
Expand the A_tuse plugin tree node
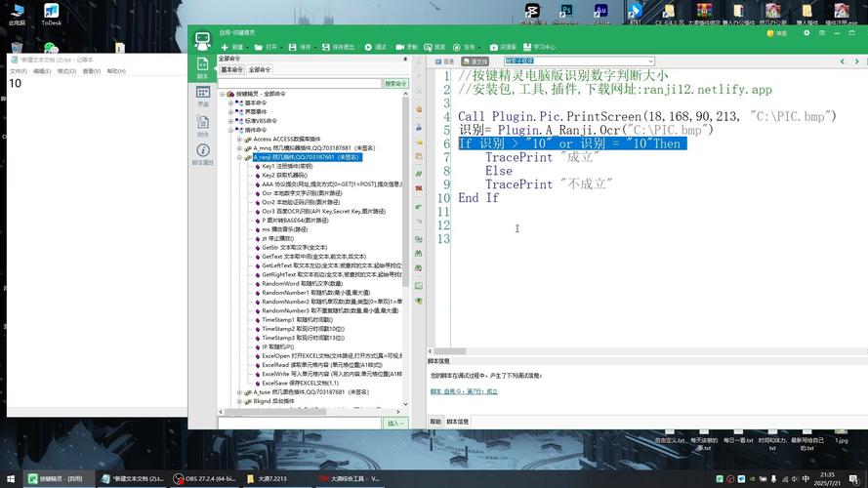239,392
